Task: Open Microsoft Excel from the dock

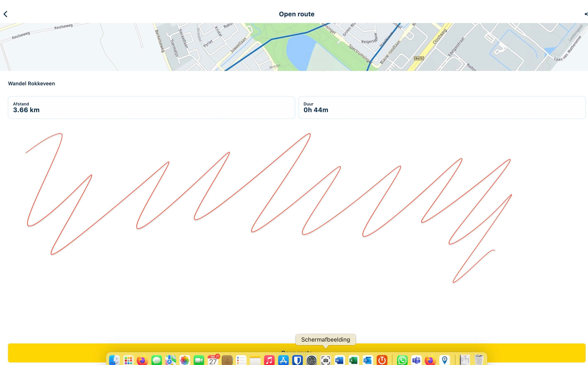Action: click(354, 360)
